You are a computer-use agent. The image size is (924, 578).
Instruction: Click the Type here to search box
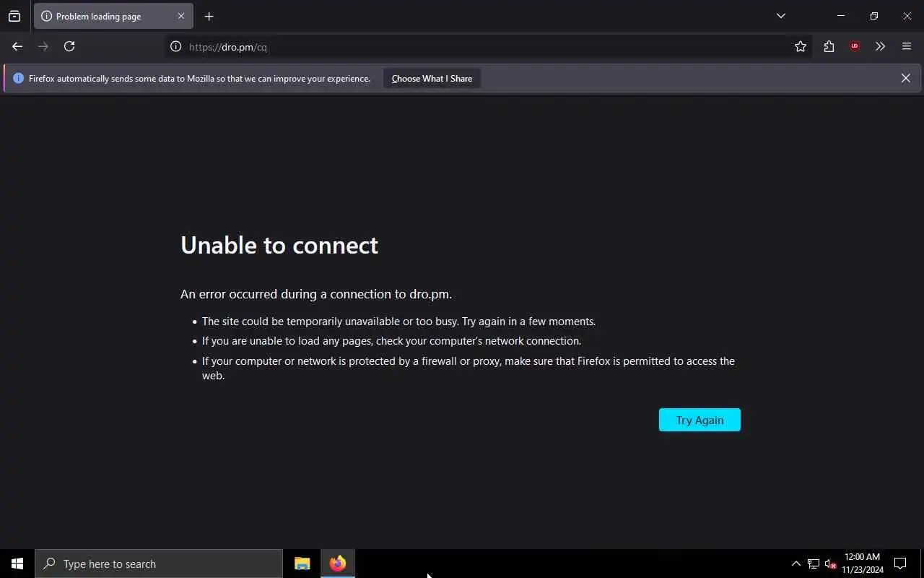coord(159,564)
